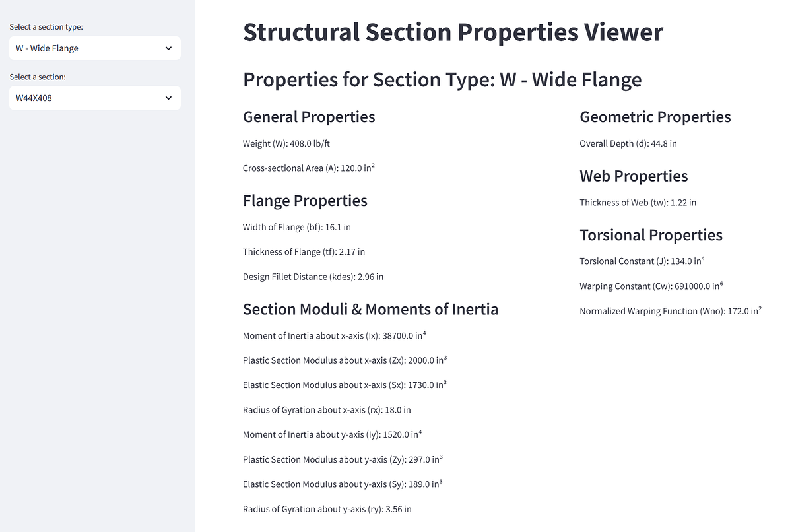
Task: Click the Torsional Properties heading
Action: click(x=651, y=235)
